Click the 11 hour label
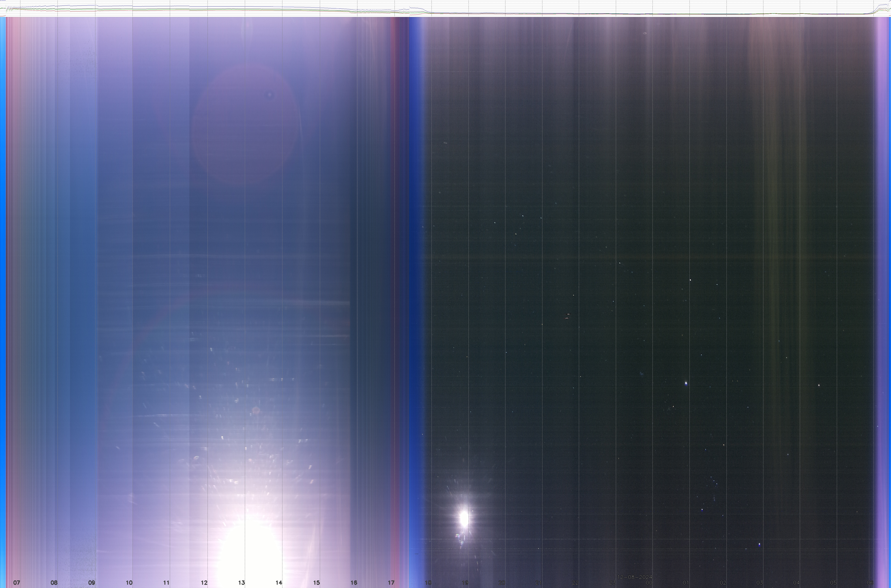 pyautogui.click(x=166, y=583)
